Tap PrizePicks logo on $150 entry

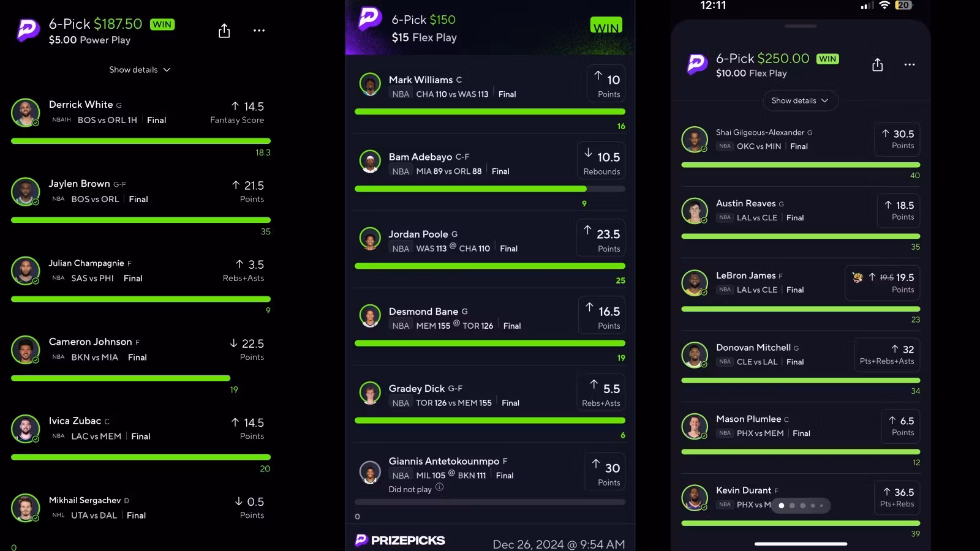pyautogui.click(x=369, y=18)
